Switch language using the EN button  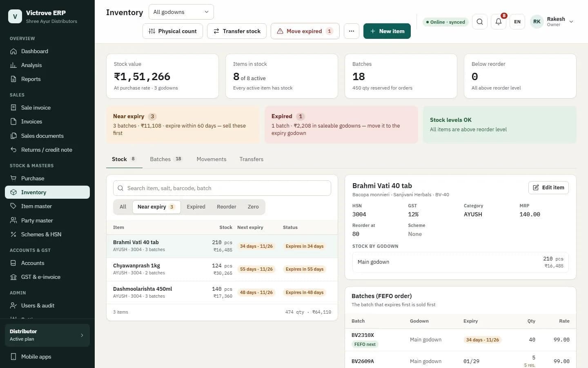517,22
